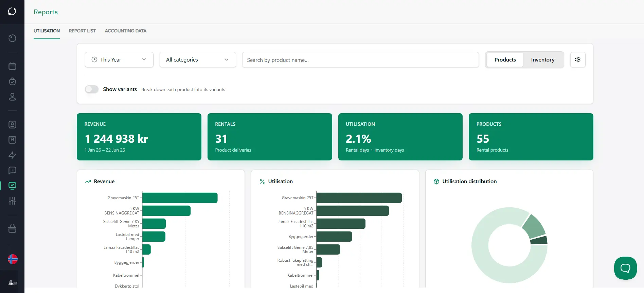
Task: Click the darkest green donut chart segment
Action: click(539, 240)
